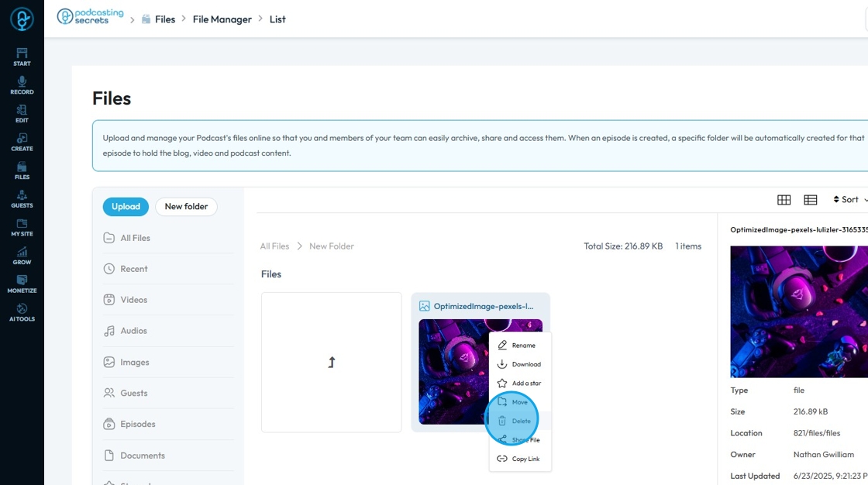
Task: Open the RECORD section in sidebar
Action: point(22,85)
